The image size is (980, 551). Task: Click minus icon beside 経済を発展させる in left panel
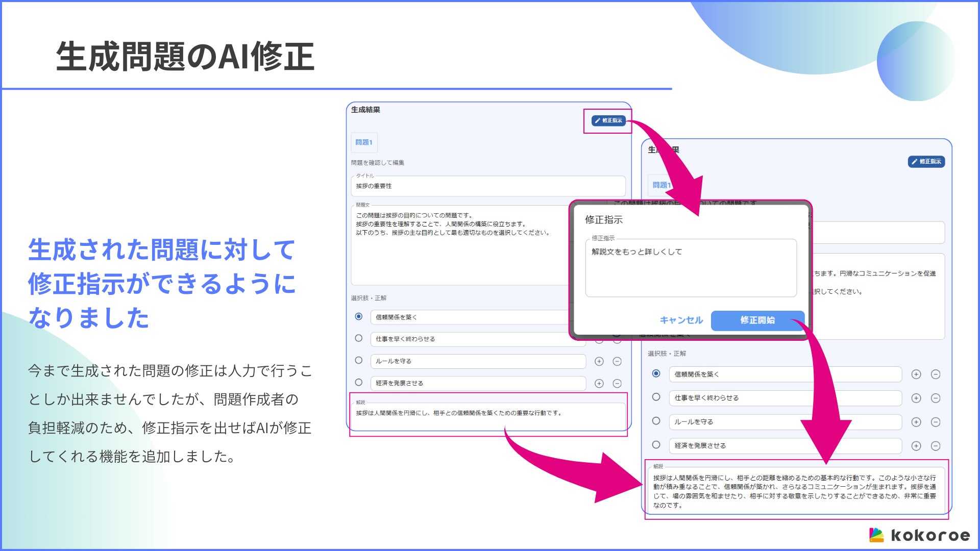point(617,383)
